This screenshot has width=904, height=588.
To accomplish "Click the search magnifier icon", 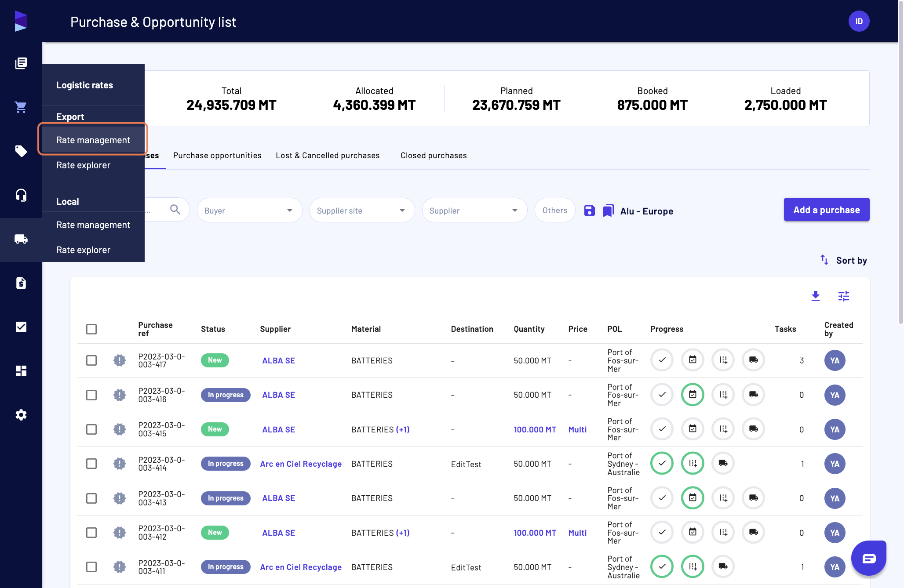I will pos(175,210).
